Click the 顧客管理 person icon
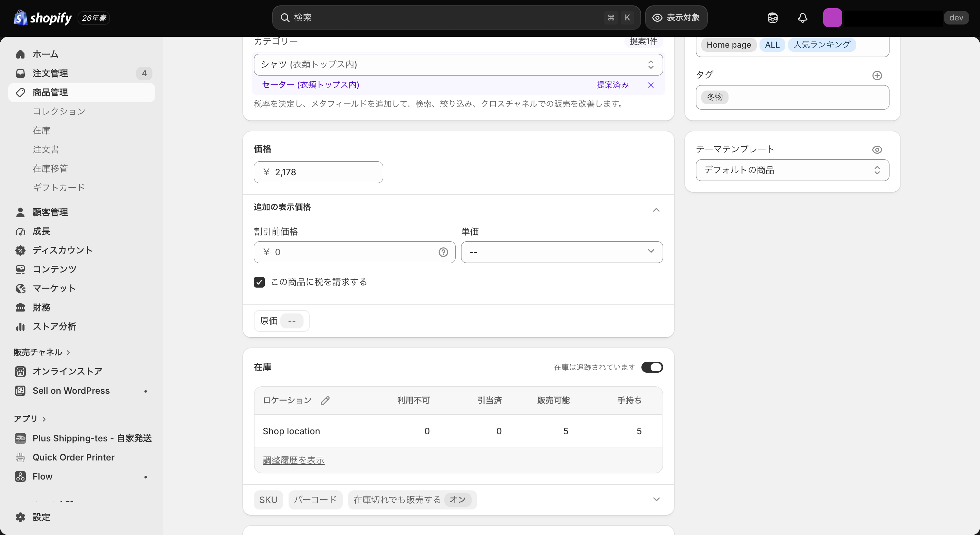The width and height of the screenshot is (980, 535). point(20,212)
